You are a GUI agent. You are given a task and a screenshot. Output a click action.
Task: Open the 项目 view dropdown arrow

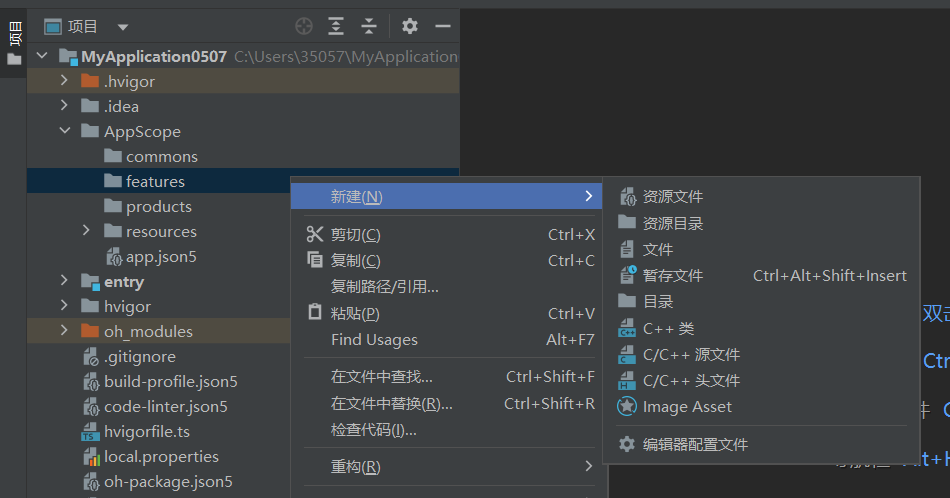(x=123, y=27)
